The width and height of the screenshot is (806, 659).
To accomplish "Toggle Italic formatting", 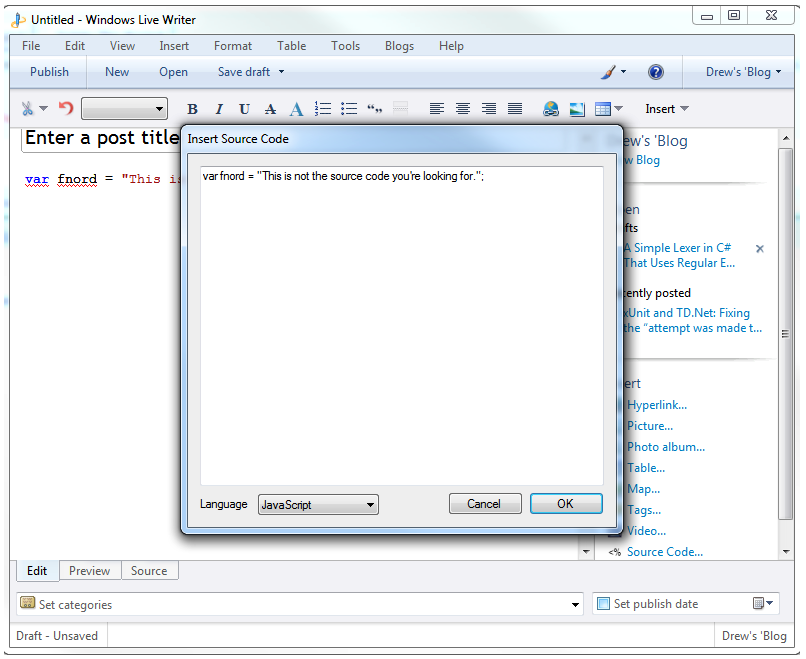I will [219, 109].
